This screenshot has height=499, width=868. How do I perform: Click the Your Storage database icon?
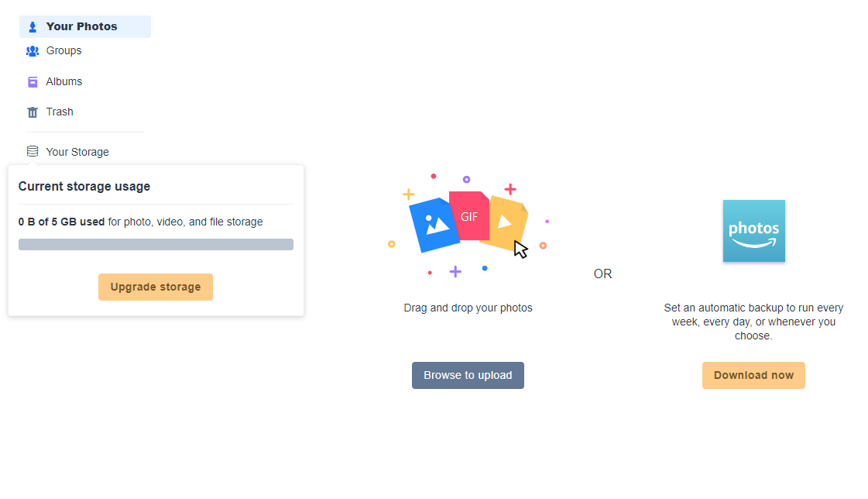coord(33,151)
